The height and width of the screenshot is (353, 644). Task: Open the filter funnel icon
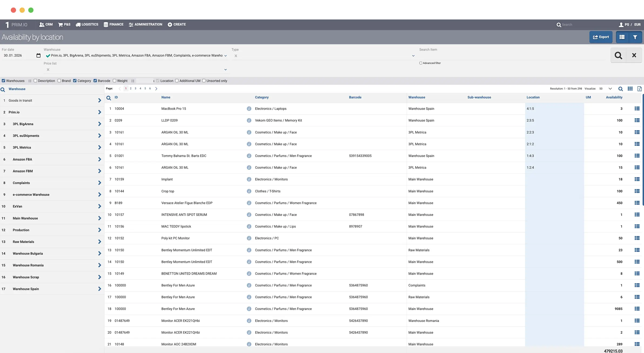point(635,37)
